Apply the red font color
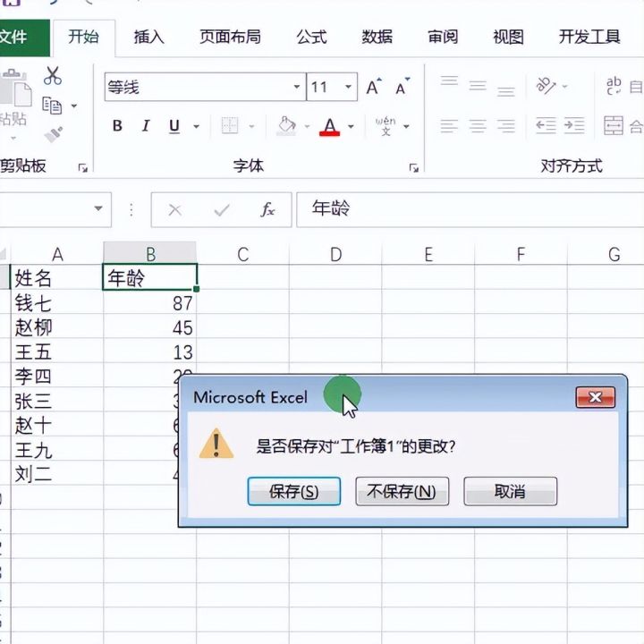Image resolution: width=644 pixels, height=644 pixels. (x=330, y=126)
